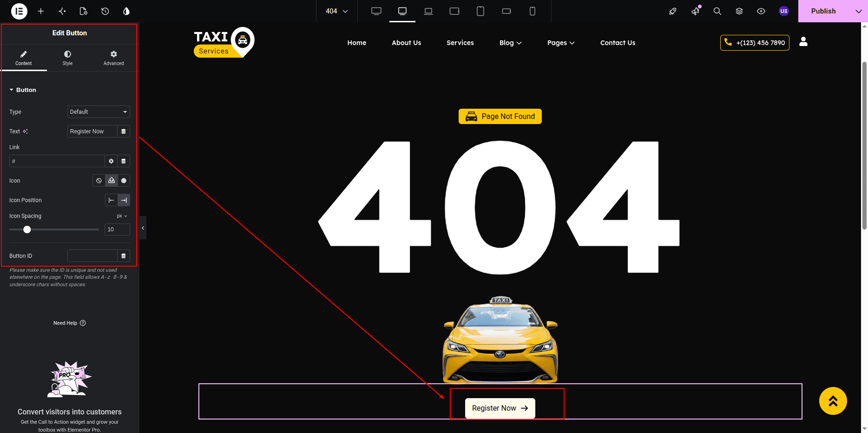Open the 404 page selector dropdown

(x=337, y=11)
